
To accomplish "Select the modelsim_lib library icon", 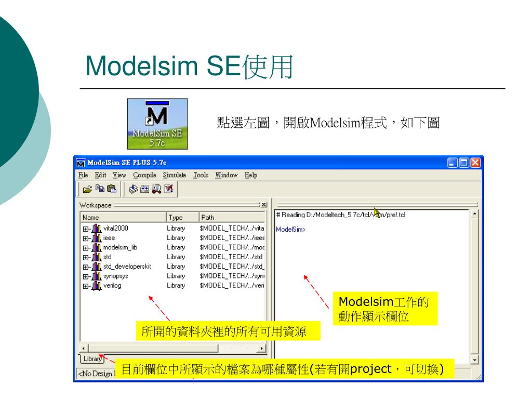I will coord(97,247).
